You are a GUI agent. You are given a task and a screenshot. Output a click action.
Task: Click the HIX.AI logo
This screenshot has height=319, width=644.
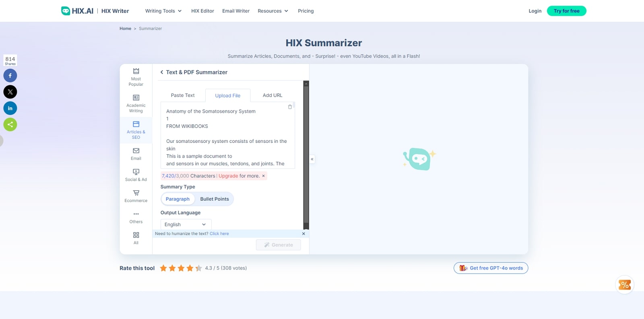(x=77, y=11)
